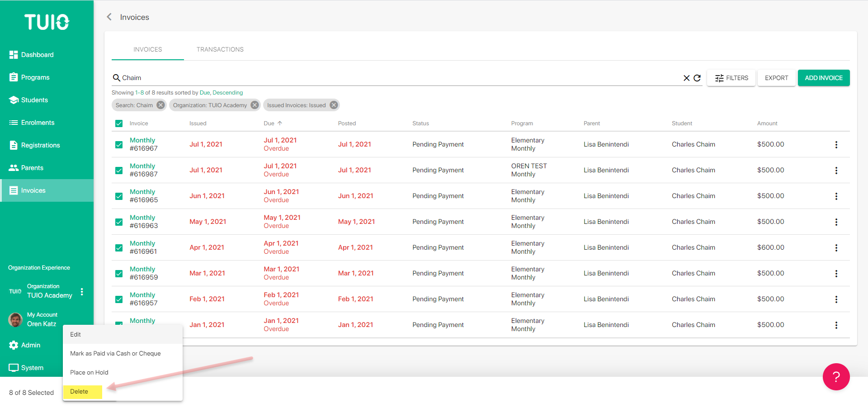Open organization options three-dot menu
The height and width of the screenshot is (408, 868).
pyautogui.click(x=82, y=292)
